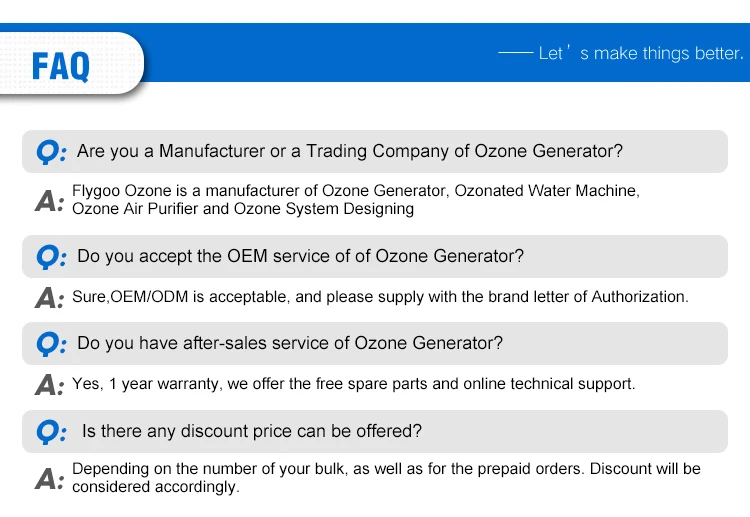Expand the after-sales service question row
This screenshot has height=517, width=750.
click(x=290, y=344)
